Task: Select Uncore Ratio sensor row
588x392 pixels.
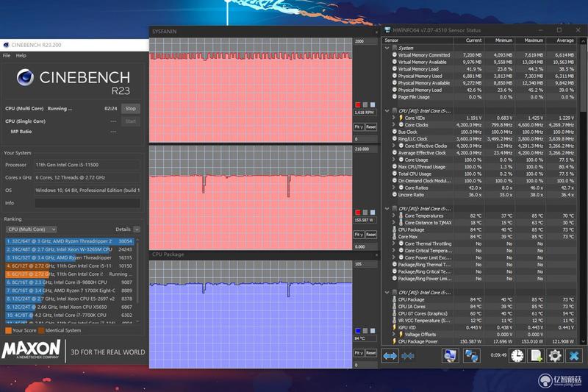Action: coord(480,195)
